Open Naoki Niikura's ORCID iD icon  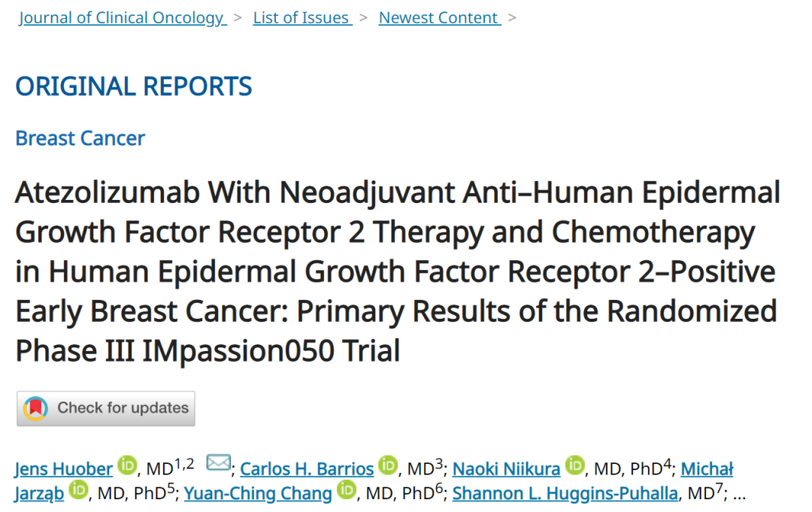(x=575, y=465)
